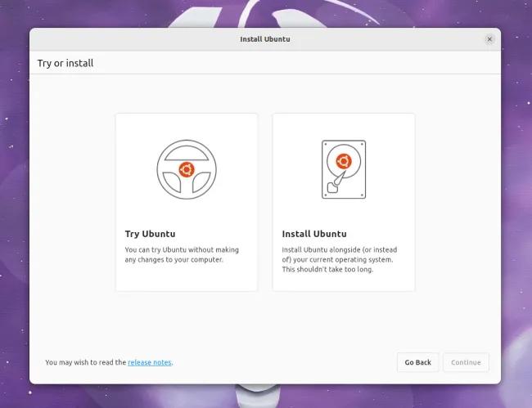Open the release notes link

coord(150,362)
